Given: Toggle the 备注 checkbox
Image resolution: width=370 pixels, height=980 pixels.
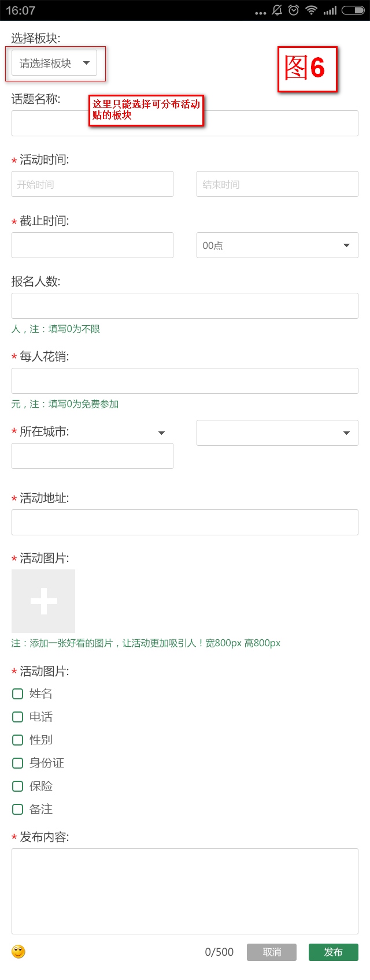Looking at the screenshot, I should click(18, 809).
